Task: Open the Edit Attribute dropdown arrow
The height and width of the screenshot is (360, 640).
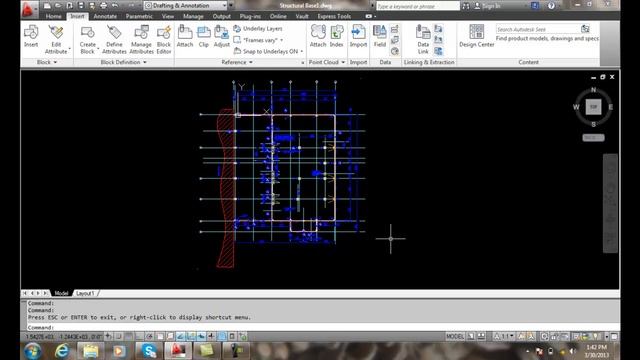Action: [x=70, y=49]
